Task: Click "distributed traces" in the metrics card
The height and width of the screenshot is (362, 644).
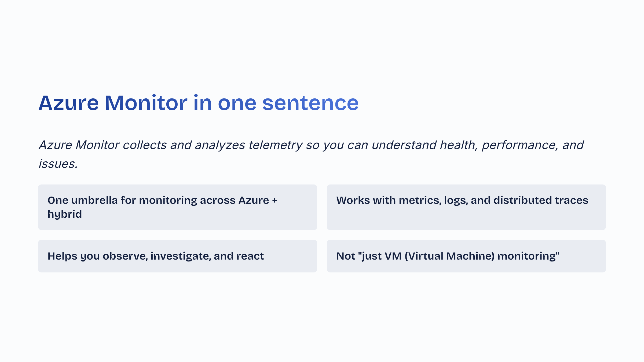Action: point(541,200)
